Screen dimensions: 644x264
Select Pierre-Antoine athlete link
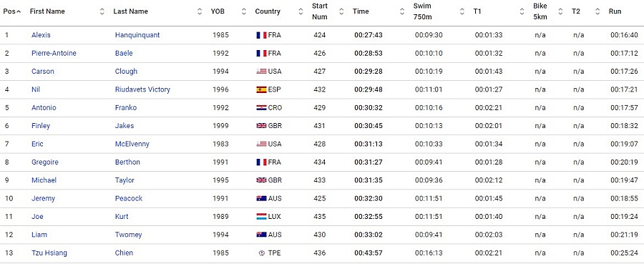[x=54, y=54]
